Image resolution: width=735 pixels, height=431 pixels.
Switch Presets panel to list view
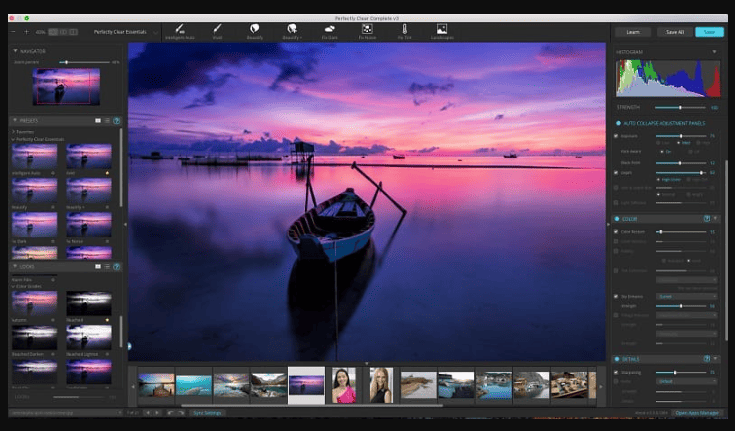[107, 121]
